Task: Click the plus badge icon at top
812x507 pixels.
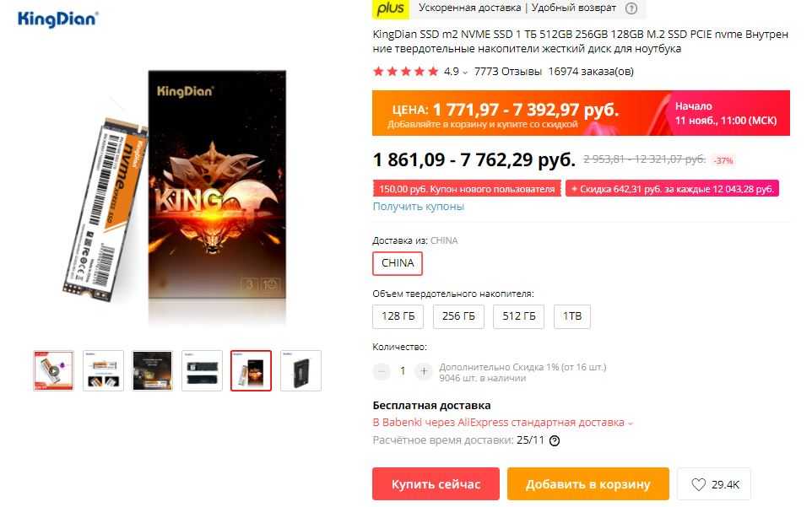Action: pos(391,8)
